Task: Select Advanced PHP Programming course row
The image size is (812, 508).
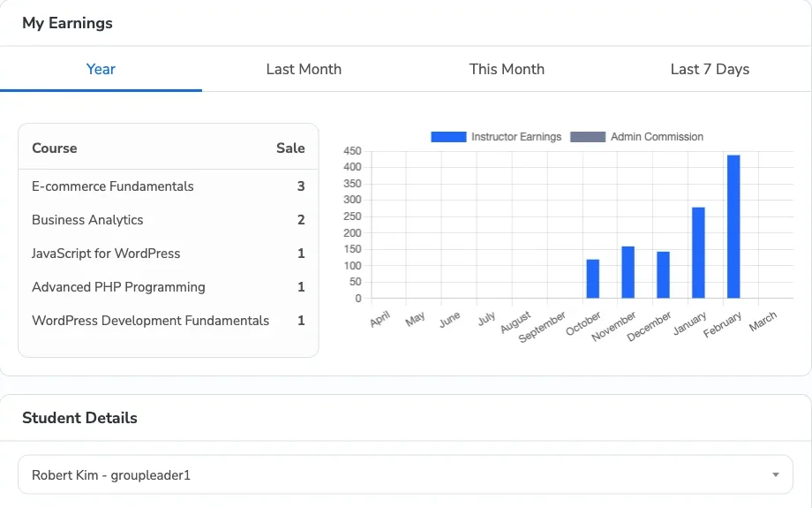Action: click(x=169, y=287)
